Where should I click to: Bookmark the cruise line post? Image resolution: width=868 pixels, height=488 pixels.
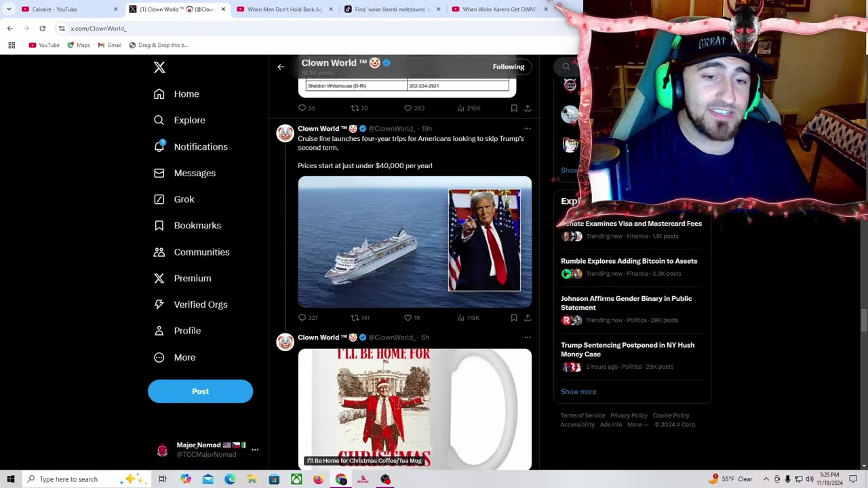[514, 317]
